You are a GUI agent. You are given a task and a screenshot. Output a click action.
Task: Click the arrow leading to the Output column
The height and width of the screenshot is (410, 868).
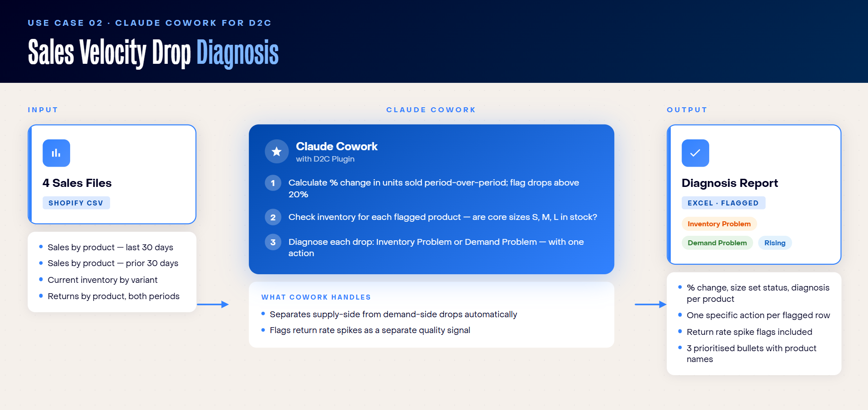coord(650,304)
